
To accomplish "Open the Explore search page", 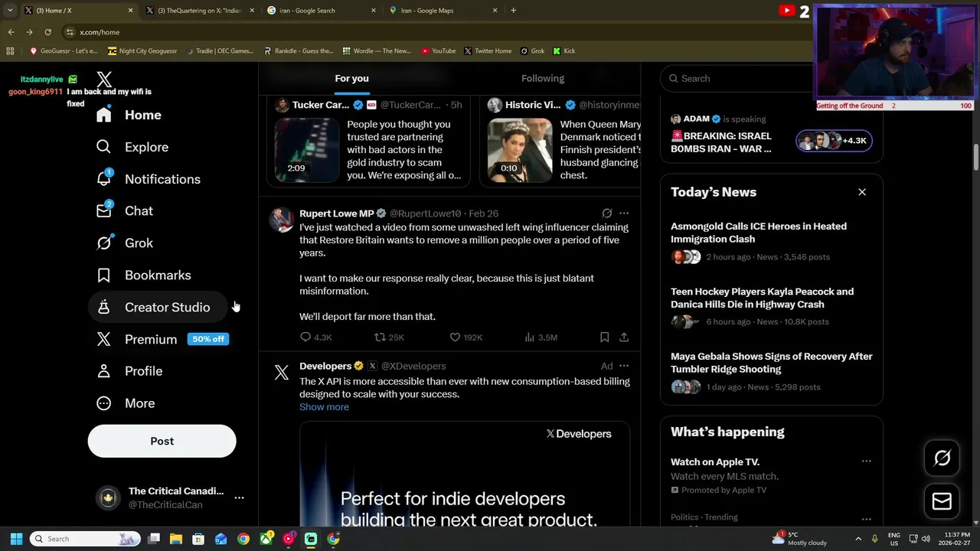I will [132, 147].
